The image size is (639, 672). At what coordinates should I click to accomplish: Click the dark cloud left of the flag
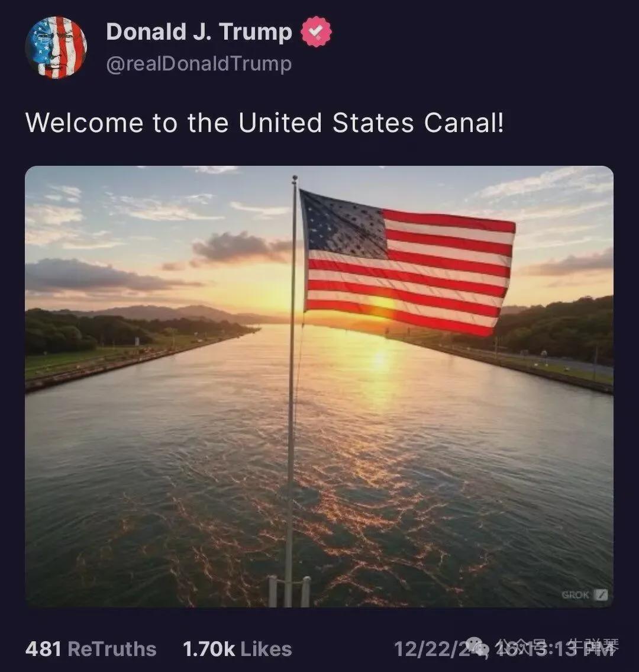243,249
